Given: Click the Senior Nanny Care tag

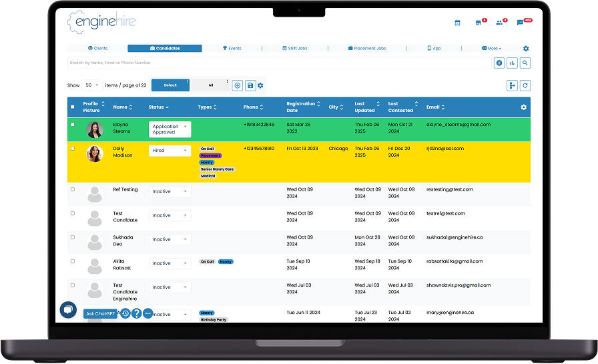Looking at the screenshot, I should [x=217, y=169].
